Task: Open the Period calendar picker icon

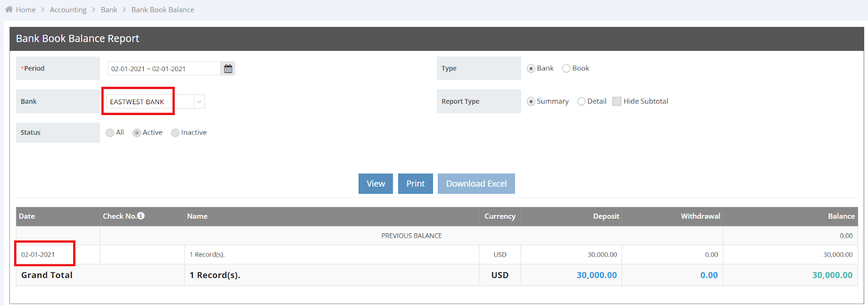Action: pyautogui.click(x=228, y=69)
